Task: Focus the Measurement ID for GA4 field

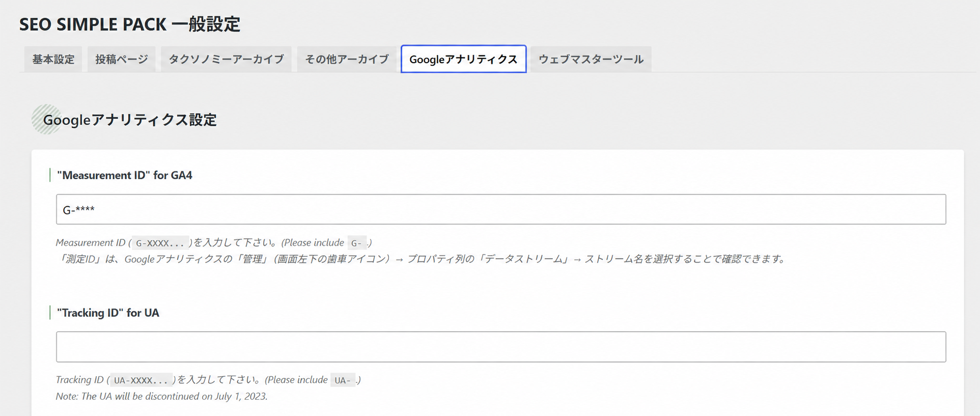Action: [x=501, y=209]
